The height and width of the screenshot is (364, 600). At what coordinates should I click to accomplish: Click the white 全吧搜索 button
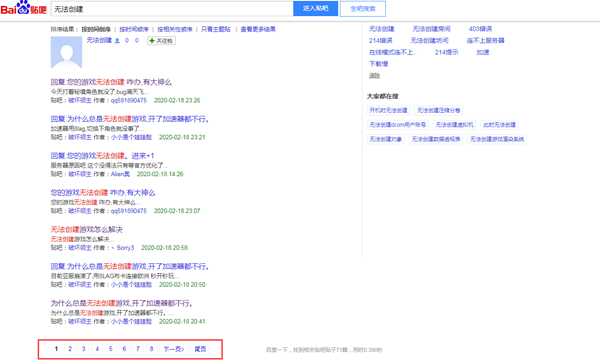click(x=363, y=8)
